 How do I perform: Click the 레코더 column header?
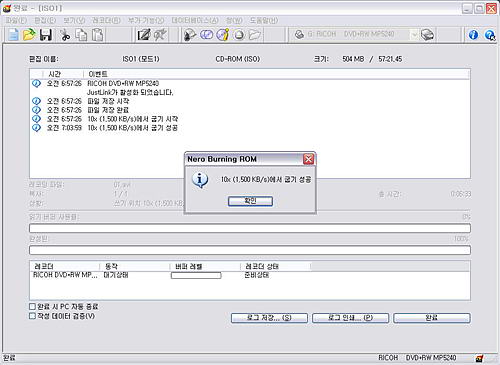(x=65, y=266)
